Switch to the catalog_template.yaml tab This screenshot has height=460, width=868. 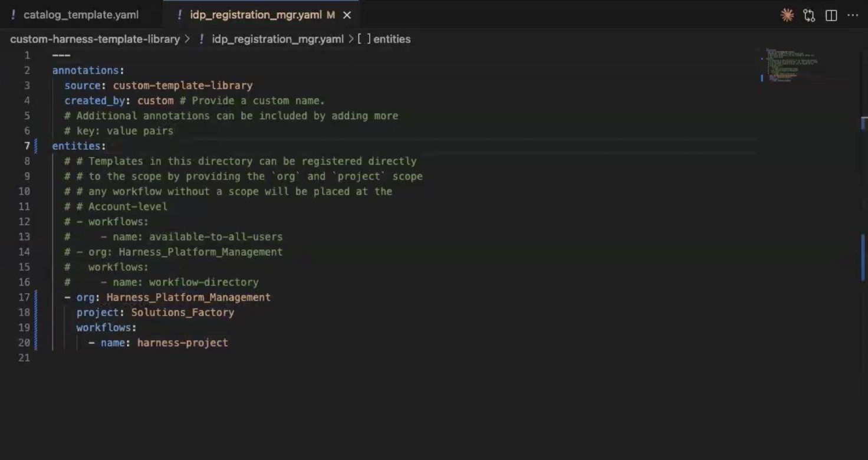coord(81,15)
